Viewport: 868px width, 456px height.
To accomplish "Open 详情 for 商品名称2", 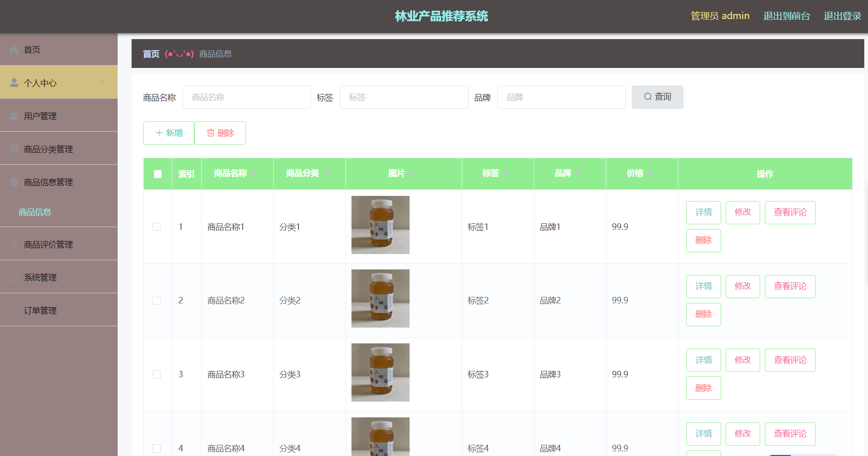I will coord(703,287).
